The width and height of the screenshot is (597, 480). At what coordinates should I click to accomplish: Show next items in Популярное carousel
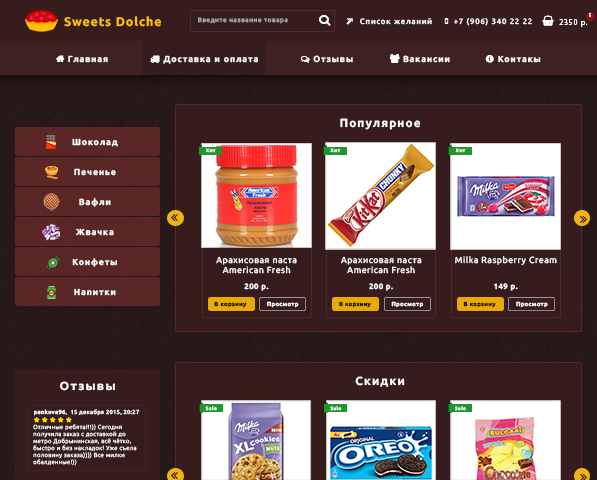pyautogui.click(x=582, y=218)
